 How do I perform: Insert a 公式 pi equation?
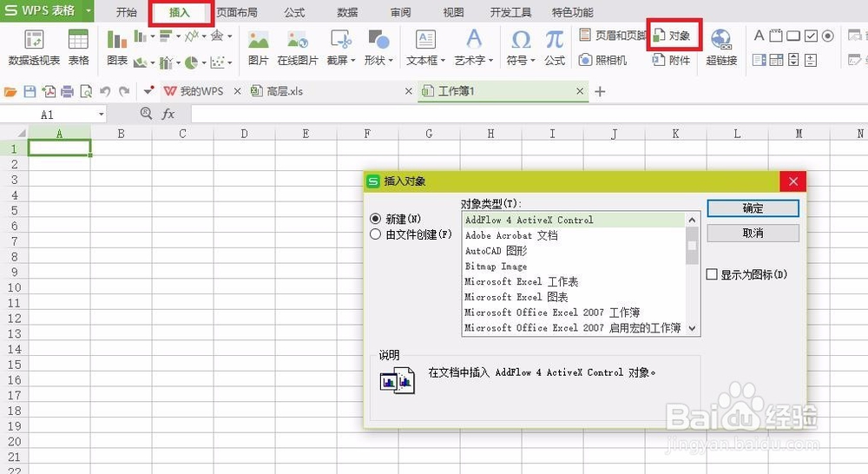point(554,48)
